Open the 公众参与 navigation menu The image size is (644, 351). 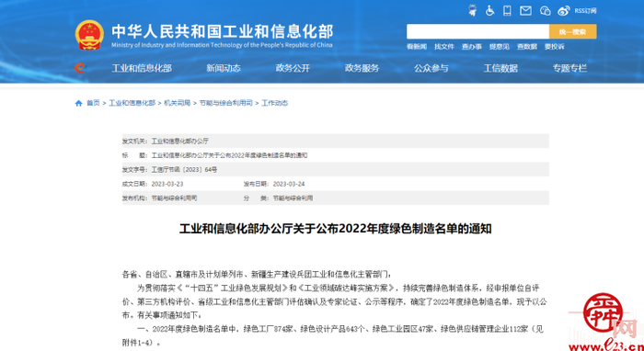click(x=431, y=69)
